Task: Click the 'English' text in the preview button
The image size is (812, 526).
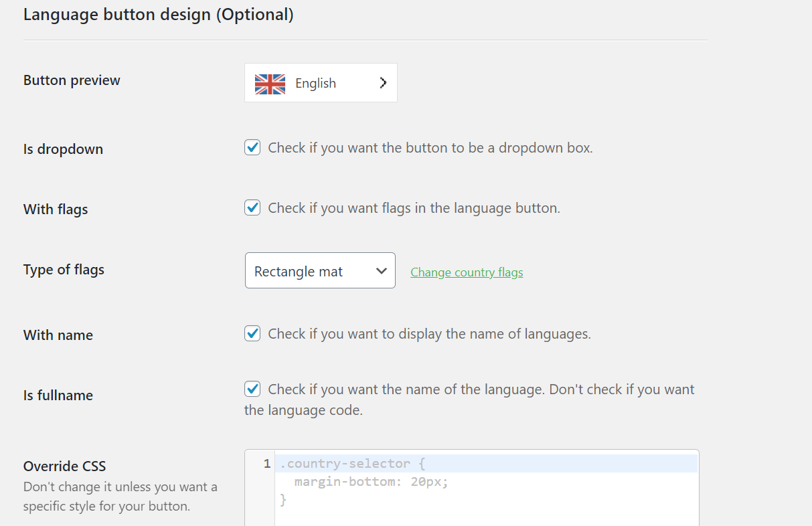Action: click(315, 84)
